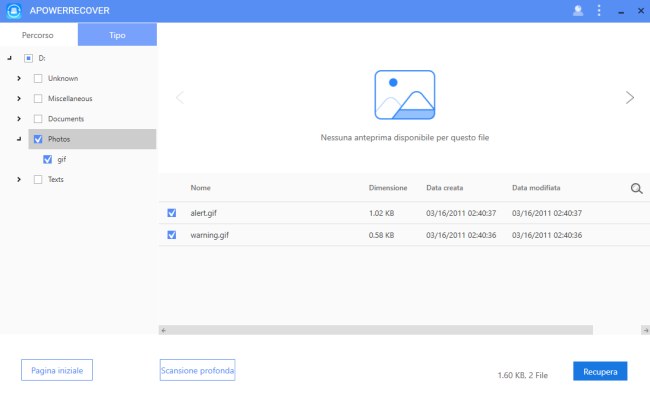The width and height of the screenshot is (650, 396).
Task: Select the gif tree item
Action: pos(62,160)
